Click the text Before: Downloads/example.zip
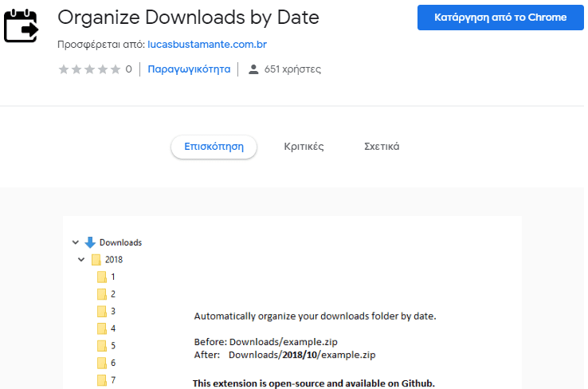This screenshot has width=588, height=389. coord(265,342)
